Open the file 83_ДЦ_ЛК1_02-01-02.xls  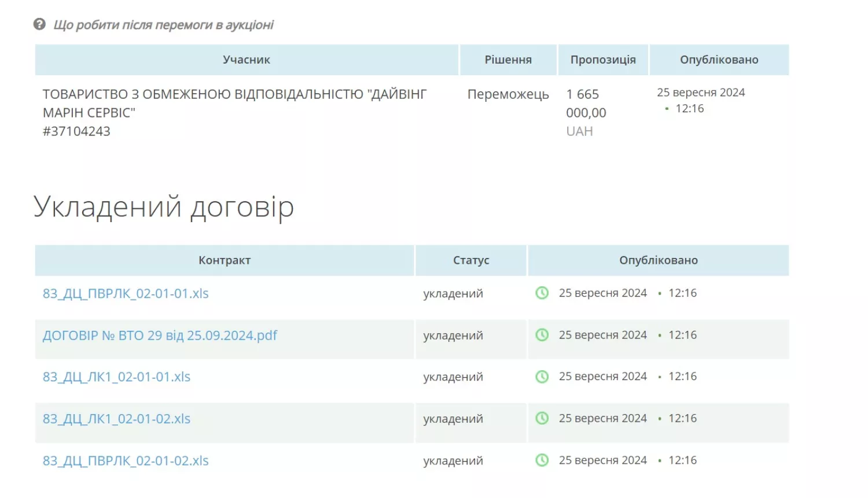116,419
